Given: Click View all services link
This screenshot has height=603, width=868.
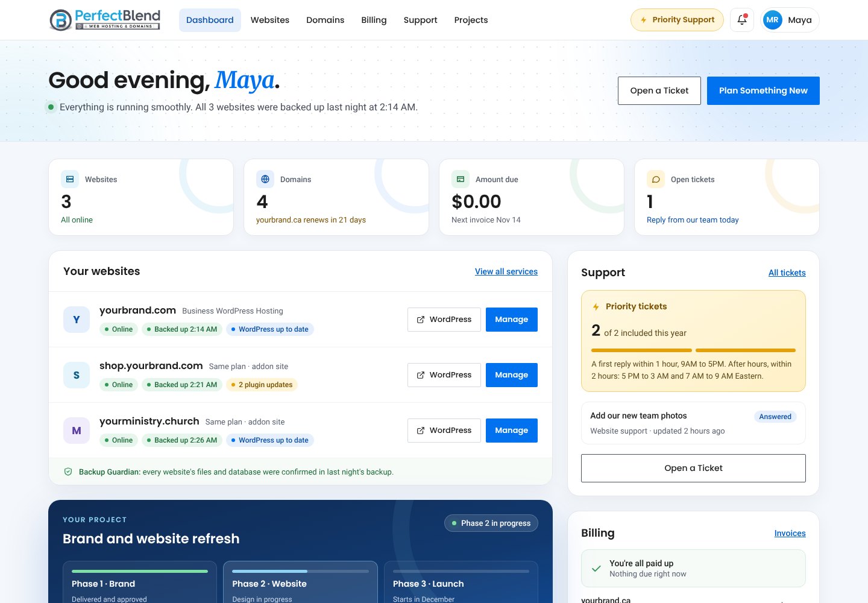Looking at the screenshot, I should [506, 271].
